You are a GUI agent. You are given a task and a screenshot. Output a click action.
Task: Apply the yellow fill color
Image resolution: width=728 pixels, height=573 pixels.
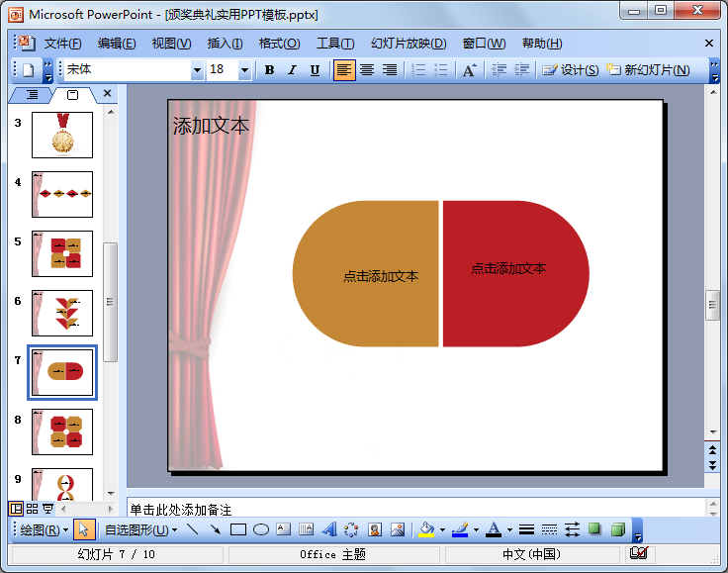pos(426,529)
